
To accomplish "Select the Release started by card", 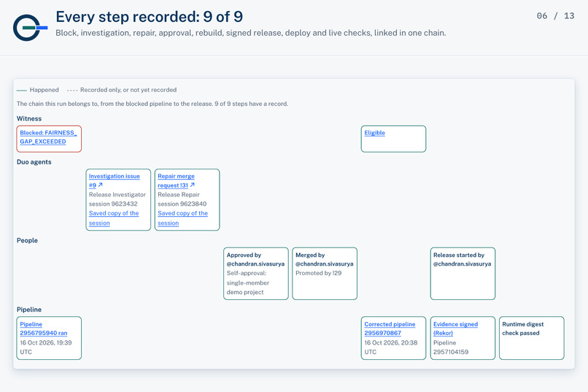I will pos(463,274).
